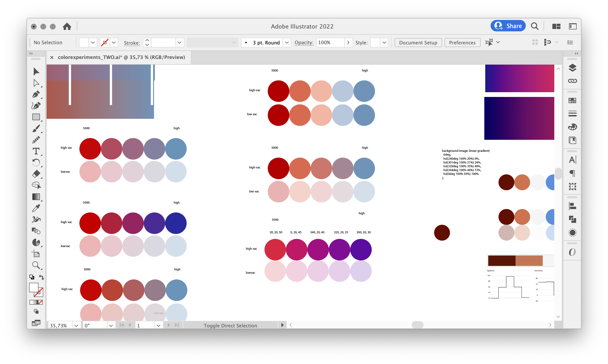The width and height of the screenshot is (608, 364).
Task: Expand the zoom level dropdown
Action: point(76,326)
